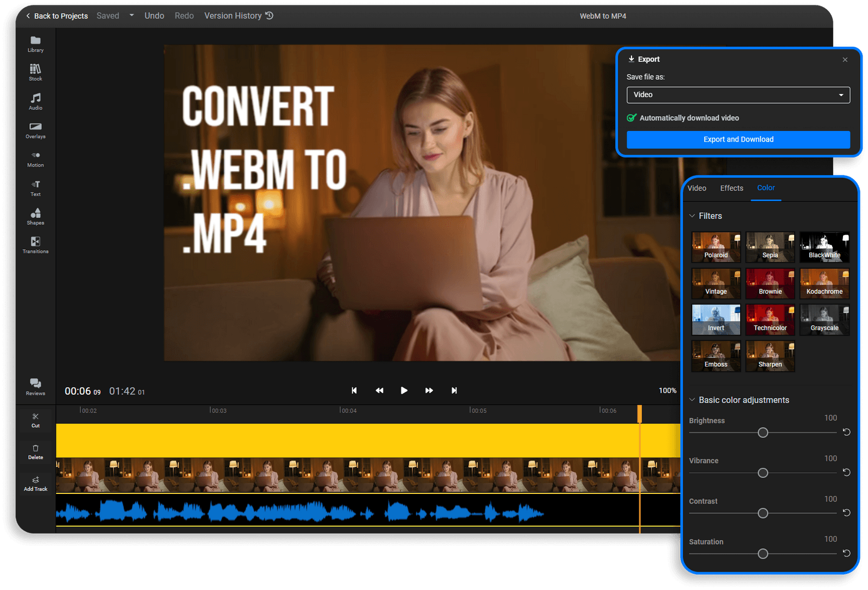Screen dimensions: 868x590
Task: Open the Shapes panel
Action: coord(35,217)
